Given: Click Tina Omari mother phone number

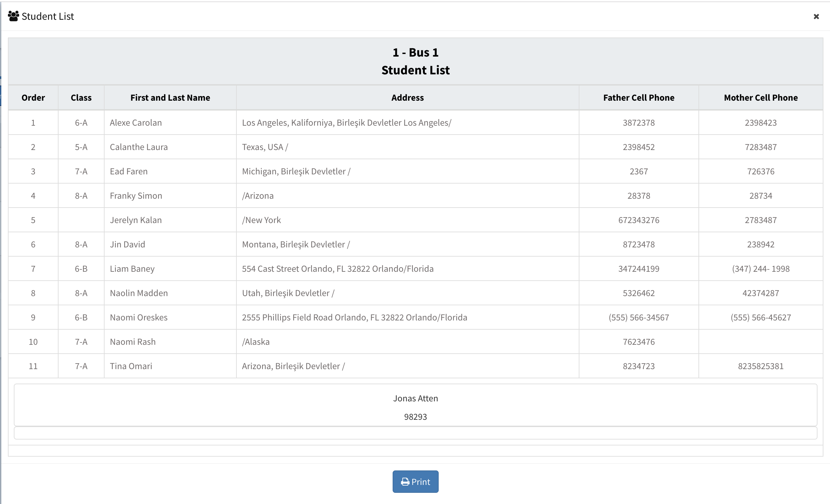Looking at the screenshot, I should 760,366.
